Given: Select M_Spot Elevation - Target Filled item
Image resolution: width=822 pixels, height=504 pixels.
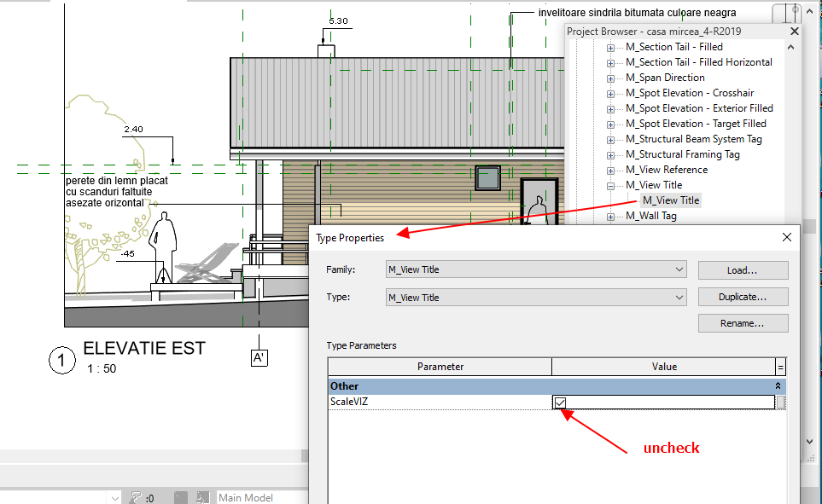Looking at the screenshot, I should point(697,124).
